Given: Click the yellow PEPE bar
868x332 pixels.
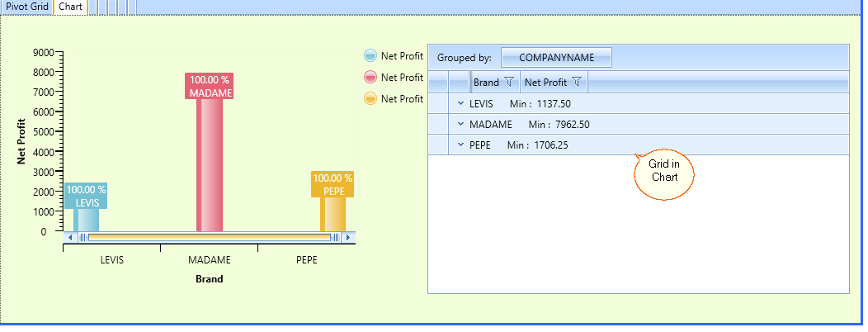Looking at the screenshot, I should point(333,214).
